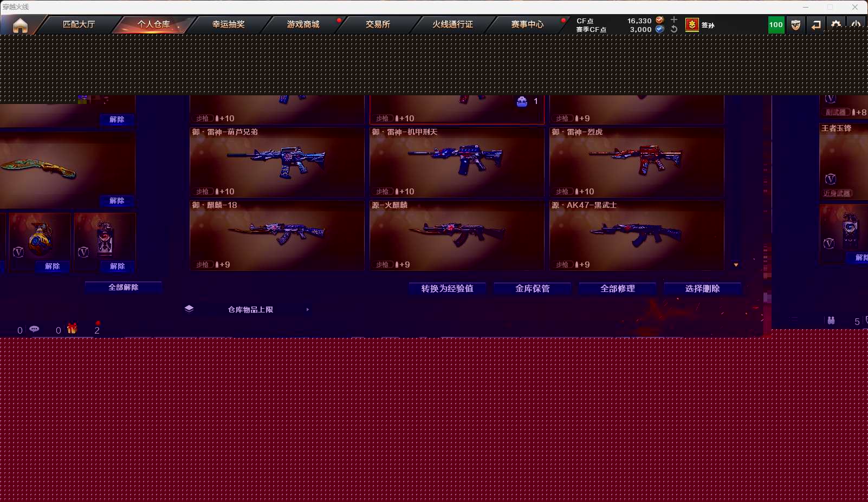The image size is (868, 502).
Task: Unequip the knife weapon with 解除
Action: point(117,201)
